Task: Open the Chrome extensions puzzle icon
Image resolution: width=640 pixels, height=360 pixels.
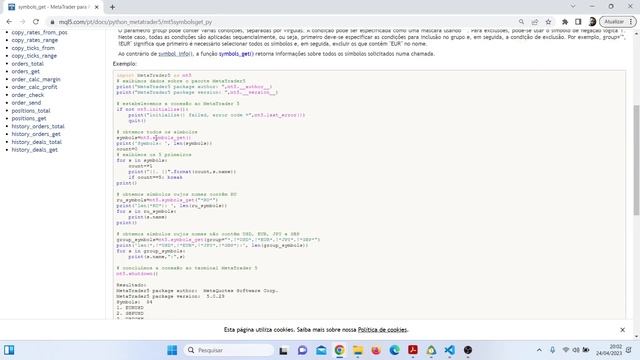Action: (x=565, y=22)
